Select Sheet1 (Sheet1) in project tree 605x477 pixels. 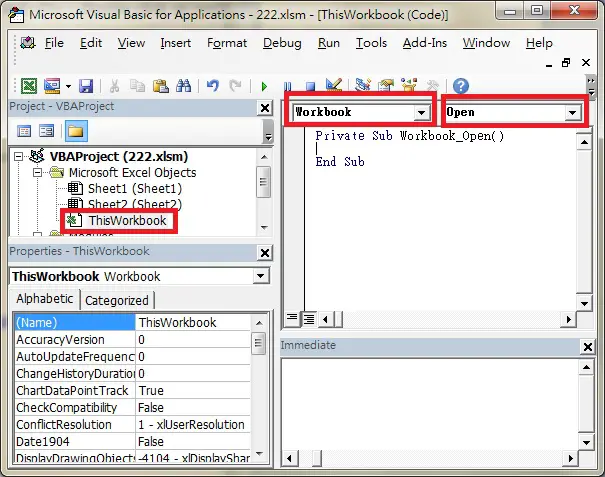pos(134,189)
